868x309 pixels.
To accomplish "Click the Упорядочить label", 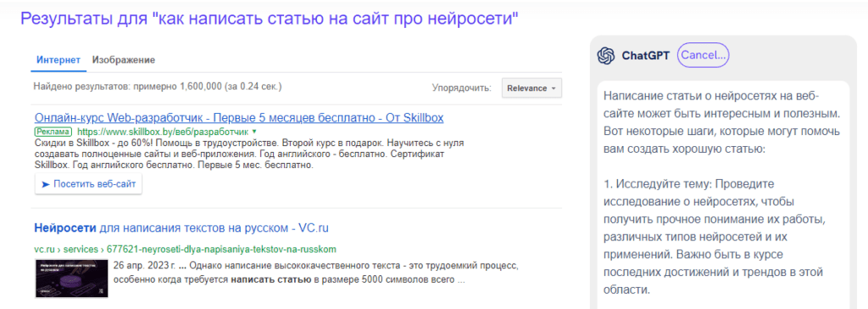I will (462, 88).
